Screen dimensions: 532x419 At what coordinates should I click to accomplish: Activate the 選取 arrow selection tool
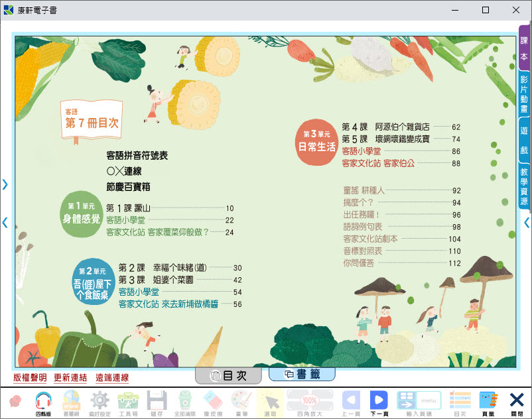click(x=270, y=402)
